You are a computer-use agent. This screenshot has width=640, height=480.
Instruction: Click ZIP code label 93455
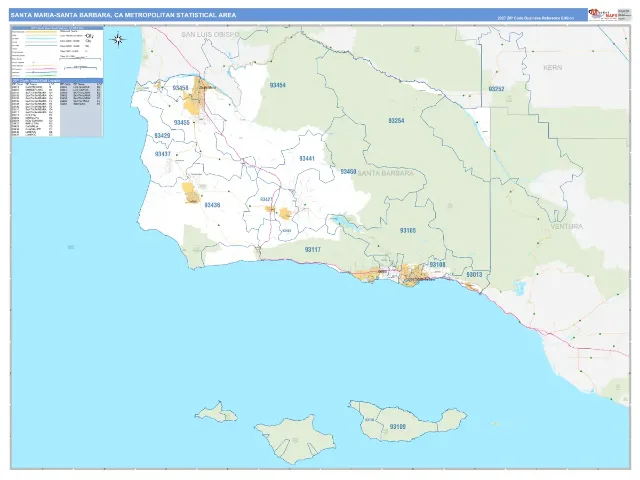click(182, 122)
